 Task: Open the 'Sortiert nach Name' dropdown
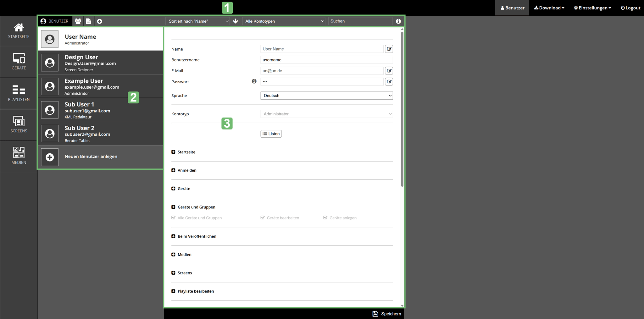click(198, 21)
